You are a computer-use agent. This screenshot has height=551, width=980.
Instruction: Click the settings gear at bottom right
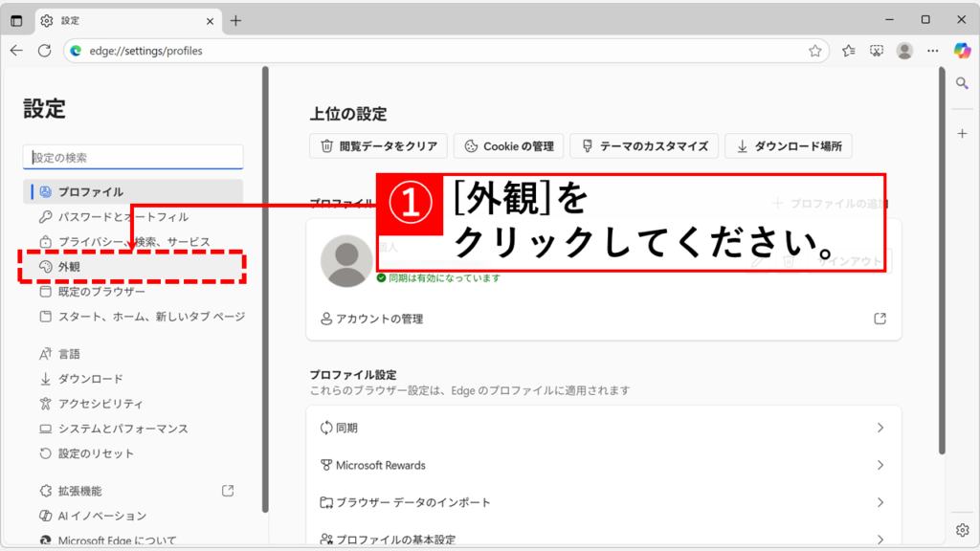coord(963,529)
